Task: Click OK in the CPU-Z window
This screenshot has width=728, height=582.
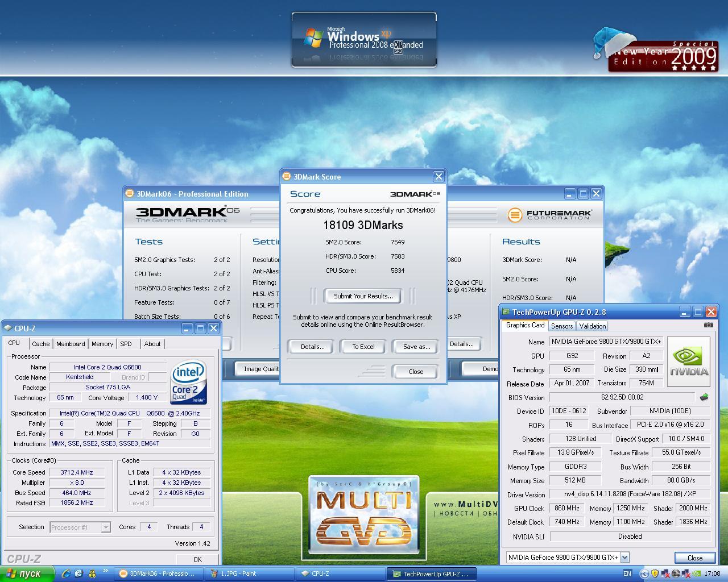Action: click(x=197, y=559)
